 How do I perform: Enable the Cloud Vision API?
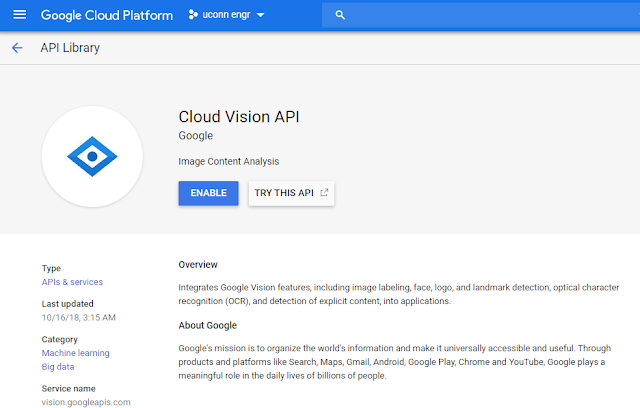[208, 193]
